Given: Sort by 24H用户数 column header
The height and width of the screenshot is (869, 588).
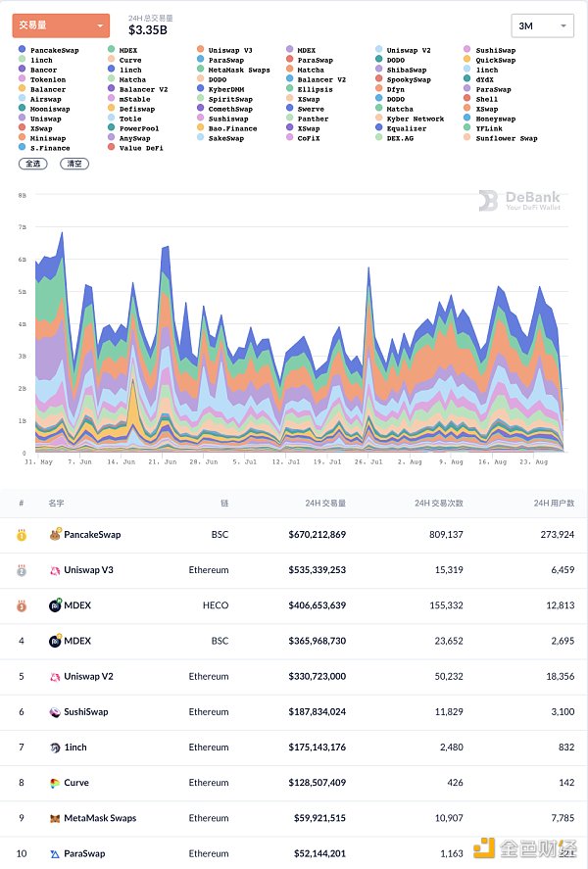Looking at the screenshot, I should (554, 503).
